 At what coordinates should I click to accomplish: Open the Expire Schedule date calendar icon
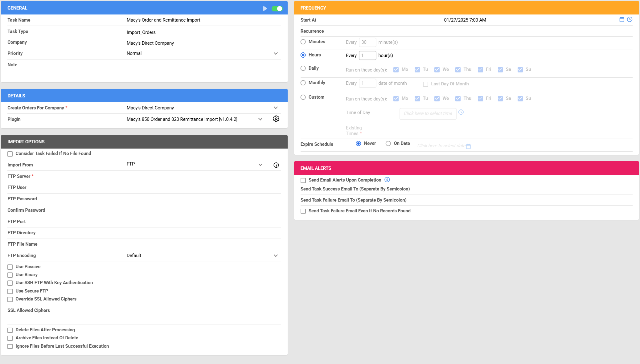[468, 146]
